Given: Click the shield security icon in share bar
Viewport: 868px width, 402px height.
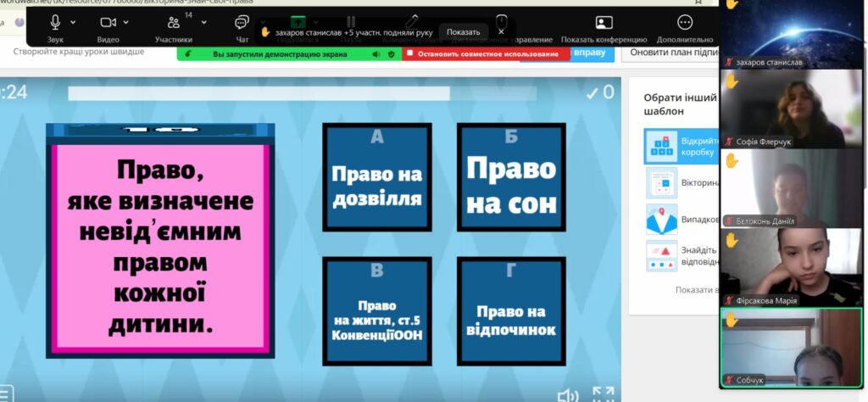Looking at the screenshot, I should coord(392,54).
